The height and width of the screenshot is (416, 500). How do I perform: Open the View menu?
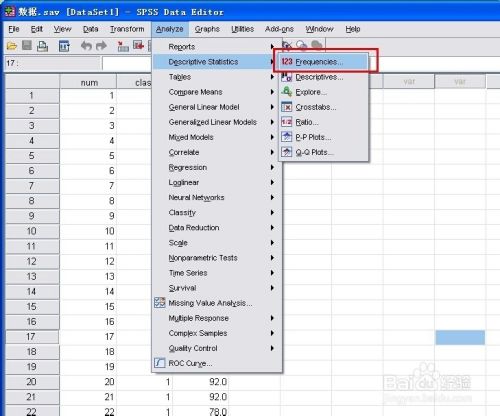(62, 29)
